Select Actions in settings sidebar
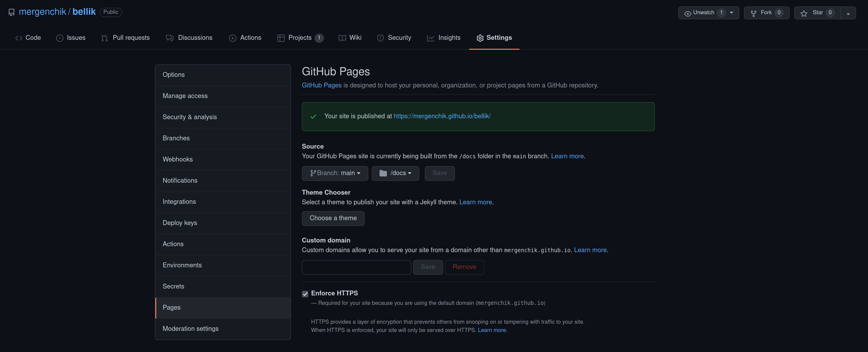This screenshot has height=352, width=868. pos(223,244)
